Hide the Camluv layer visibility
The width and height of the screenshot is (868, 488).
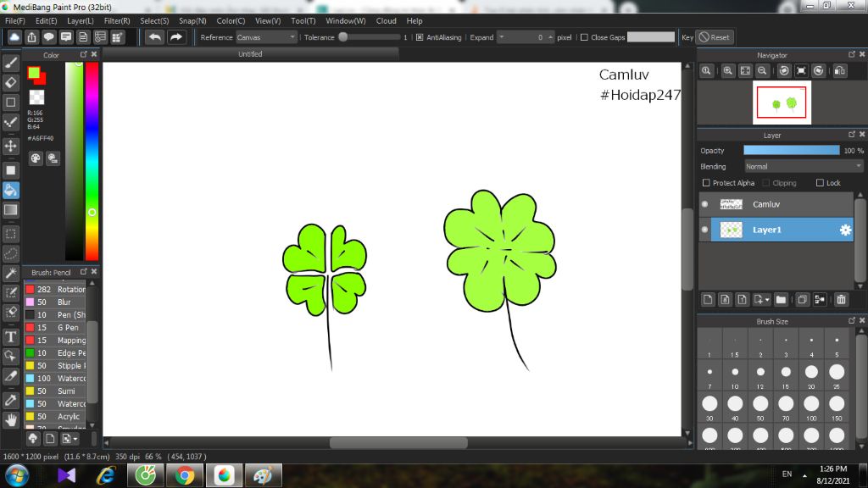[x=704, y=204]
